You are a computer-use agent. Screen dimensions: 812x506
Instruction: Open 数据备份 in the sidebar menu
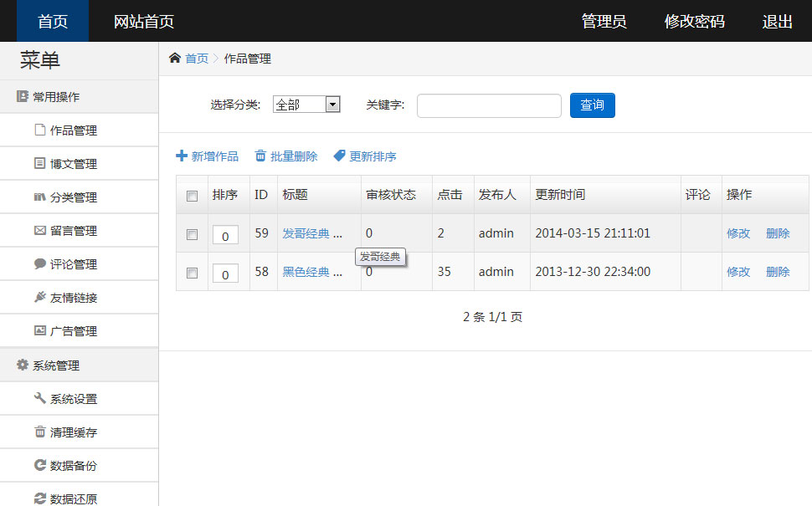80,465
